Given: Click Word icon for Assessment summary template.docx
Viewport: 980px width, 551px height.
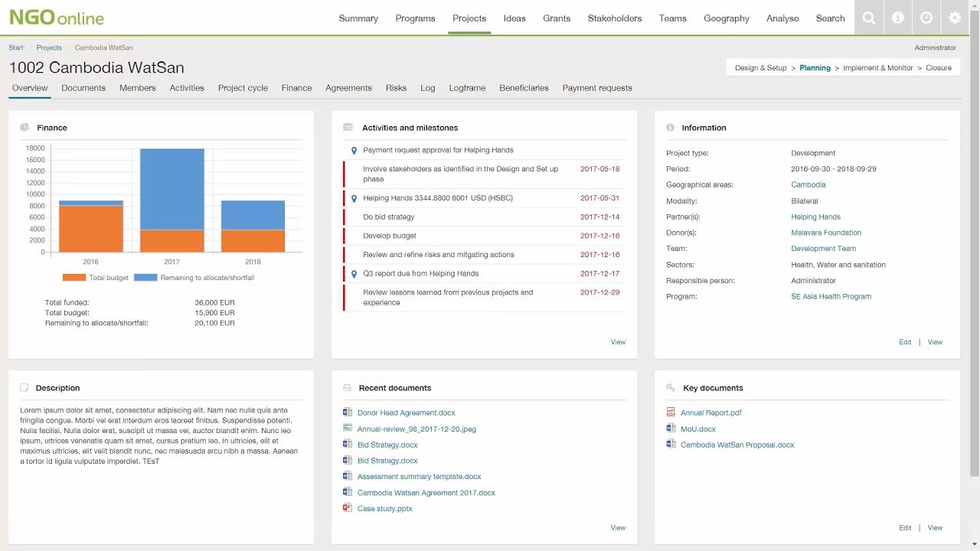Looking at the screenshot, I should (x=348, y=476).
